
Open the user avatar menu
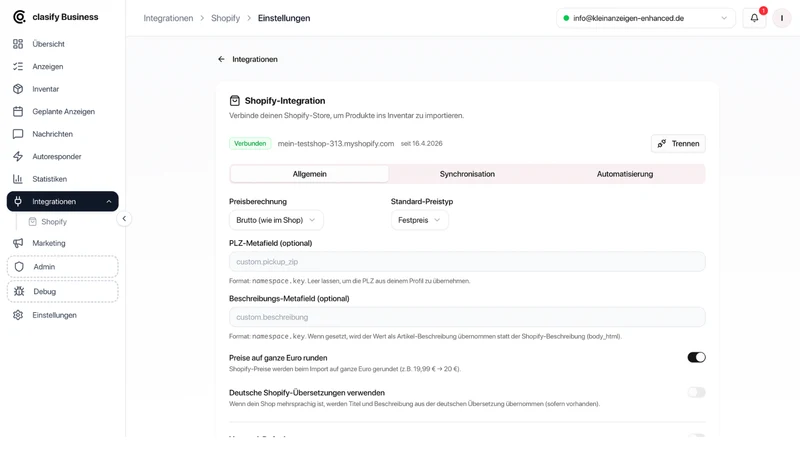pyautogui.click(x=782, y=18)
